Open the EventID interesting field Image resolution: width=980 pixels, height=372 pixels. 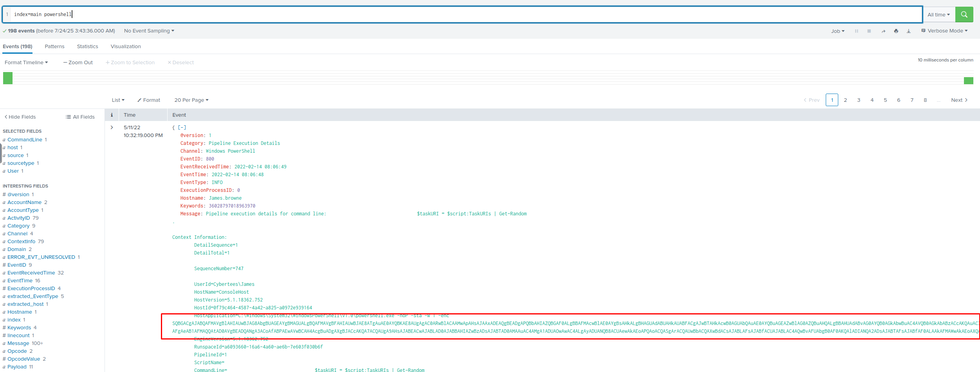(16, 265)
